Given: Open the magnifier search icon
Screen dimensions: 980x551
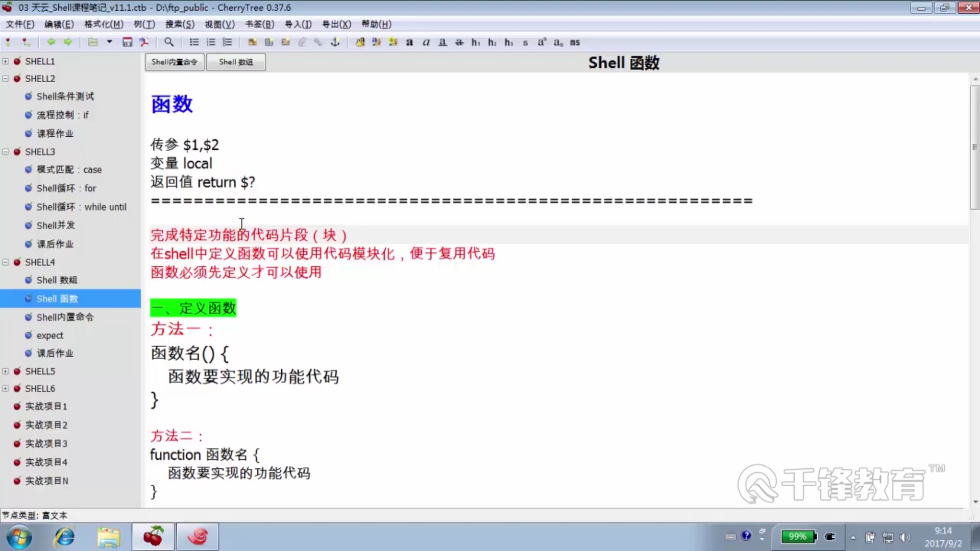Looking at the screenshot, I should [169, 42].
